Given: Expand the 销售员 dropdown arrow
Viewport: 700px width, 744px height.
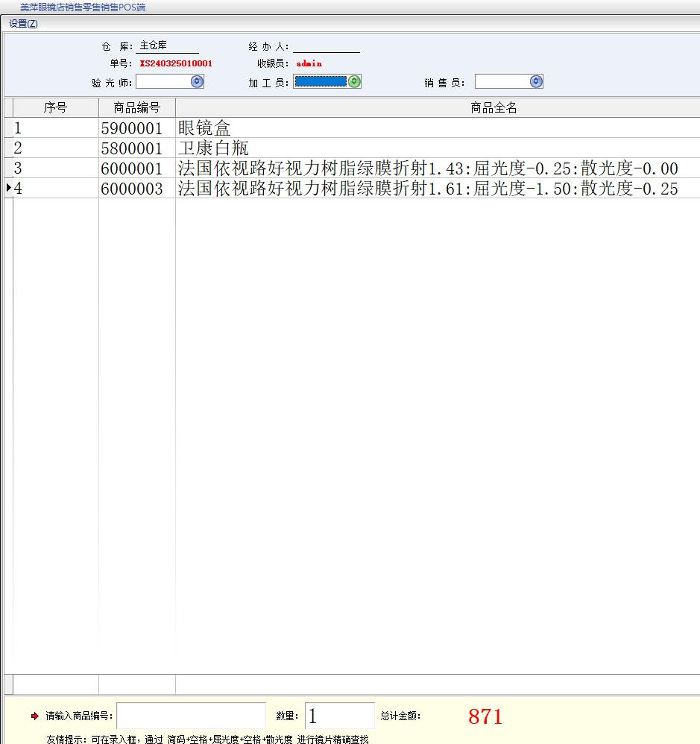Looking at the screenshot, I should click(x=536, y=82).
